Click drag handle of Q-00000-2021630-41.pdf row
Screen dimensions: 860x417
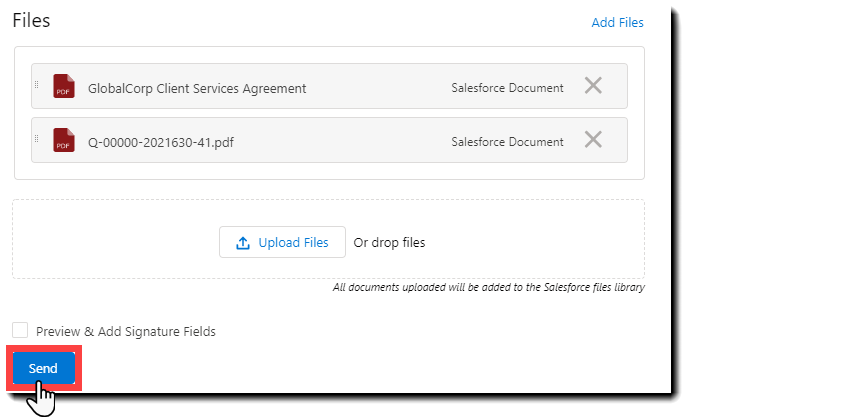(x=37, y=139)
